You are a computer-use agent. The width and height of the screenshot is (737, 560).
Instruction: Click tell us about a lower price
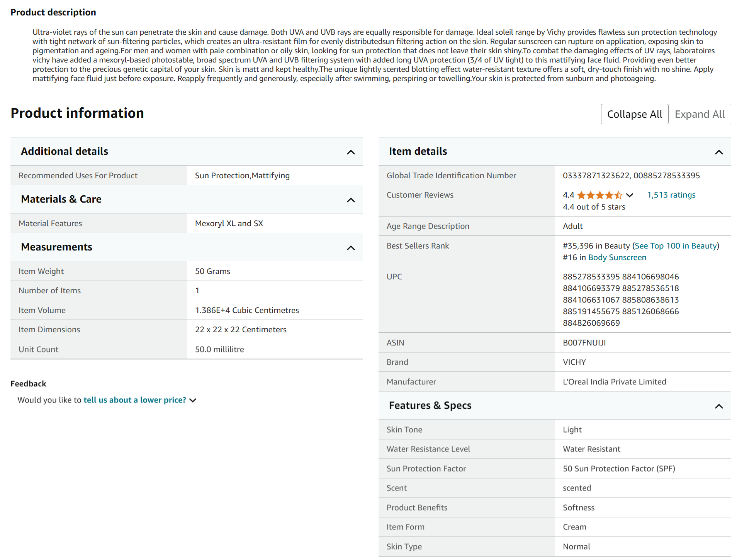pos(135,400)
